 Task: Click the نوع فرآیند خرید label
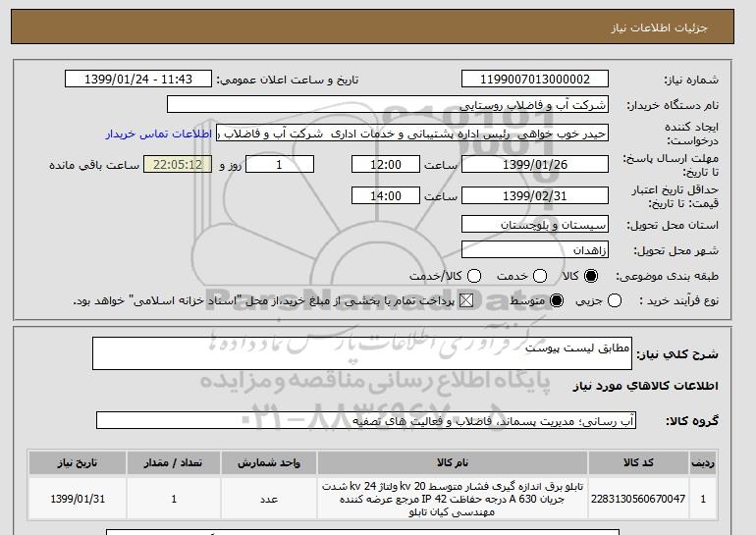pos(678,300)
